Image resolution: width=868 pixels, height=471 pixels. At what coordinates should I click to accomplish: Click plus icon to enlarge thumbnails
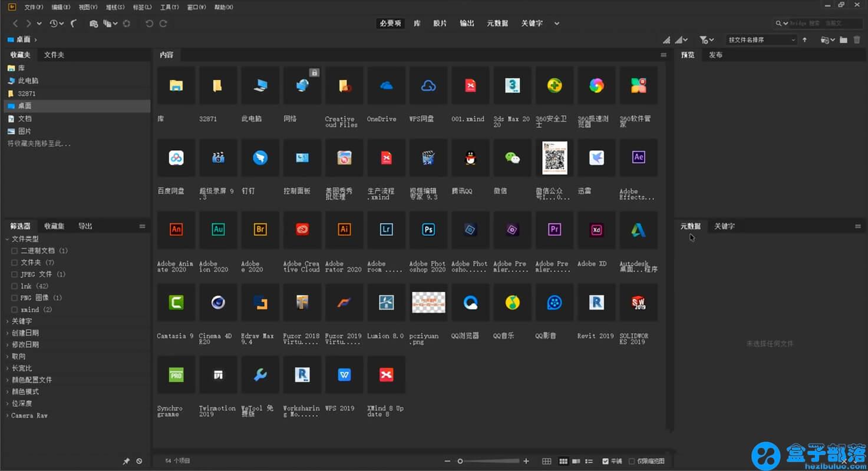[526, 461]
